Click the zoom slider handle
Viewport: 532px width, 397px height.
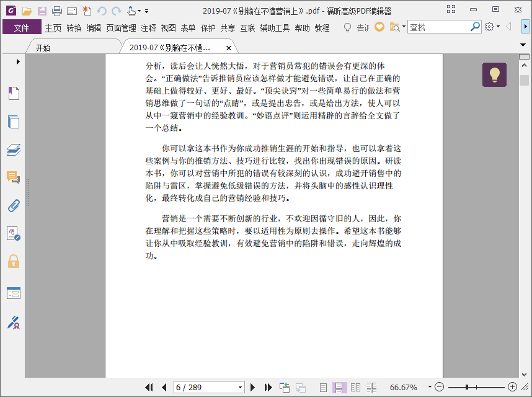point(467,387)
